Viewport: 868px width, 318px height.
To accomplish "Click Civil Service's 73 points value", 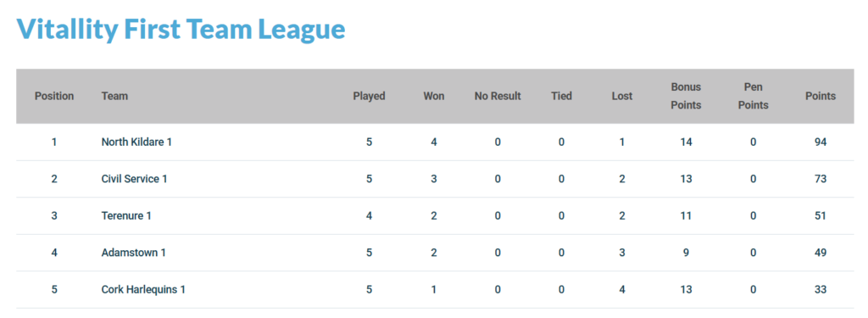I will coord(821,179).
